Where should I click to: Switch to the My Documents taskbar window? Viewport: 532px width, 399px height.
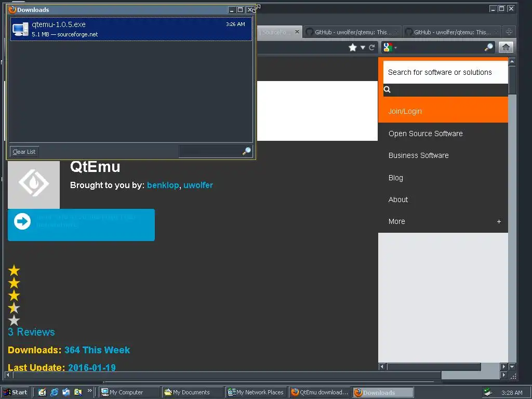pyautogui.click(x=192, y=392)
